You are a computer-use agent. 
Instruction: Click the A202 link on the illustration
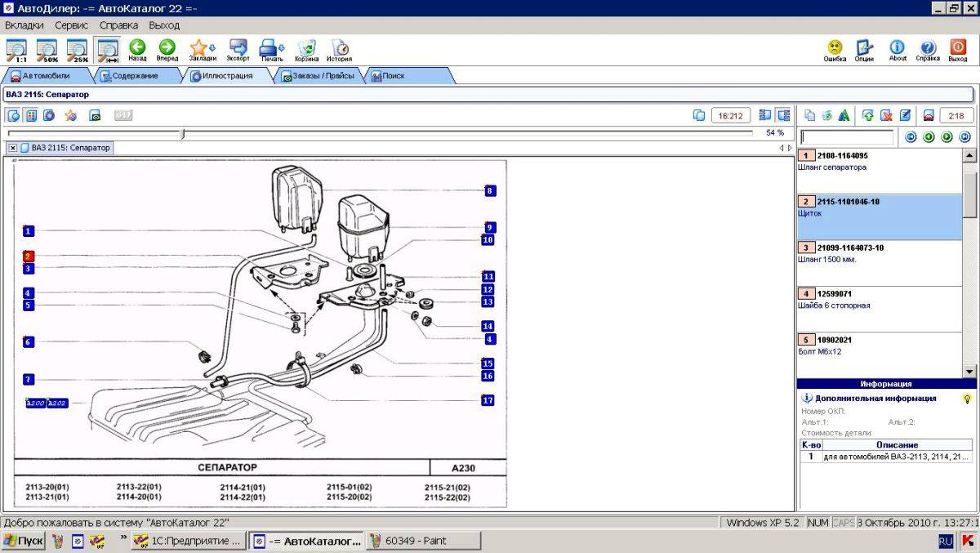click(x=57, y=403)
